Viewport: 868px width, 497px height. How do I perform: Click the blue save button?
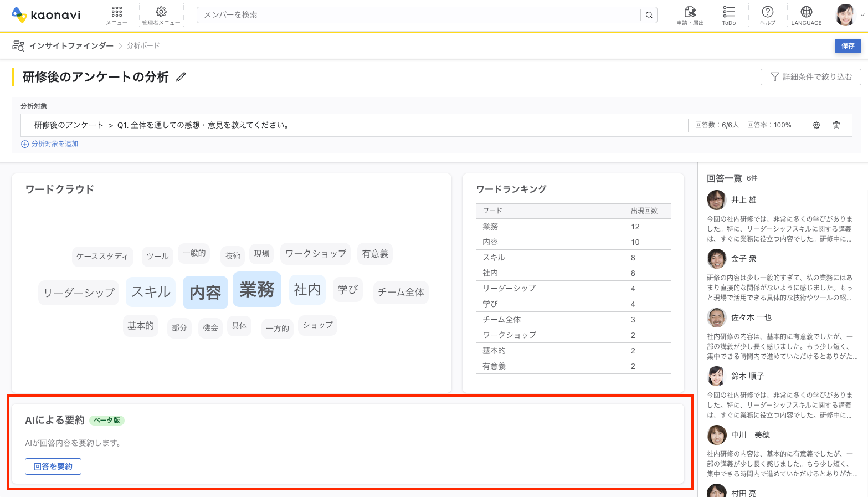(x=848, y=45)
